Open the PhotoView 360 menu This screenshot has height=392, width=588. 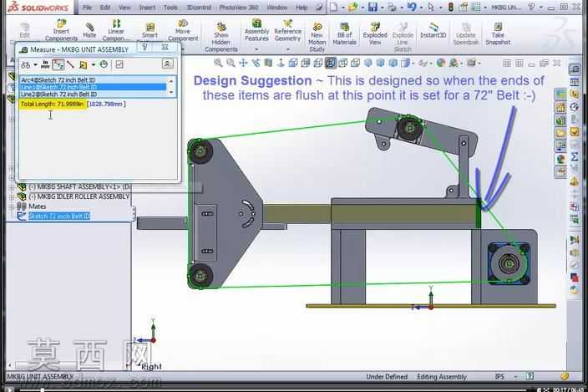coord(239,8)
